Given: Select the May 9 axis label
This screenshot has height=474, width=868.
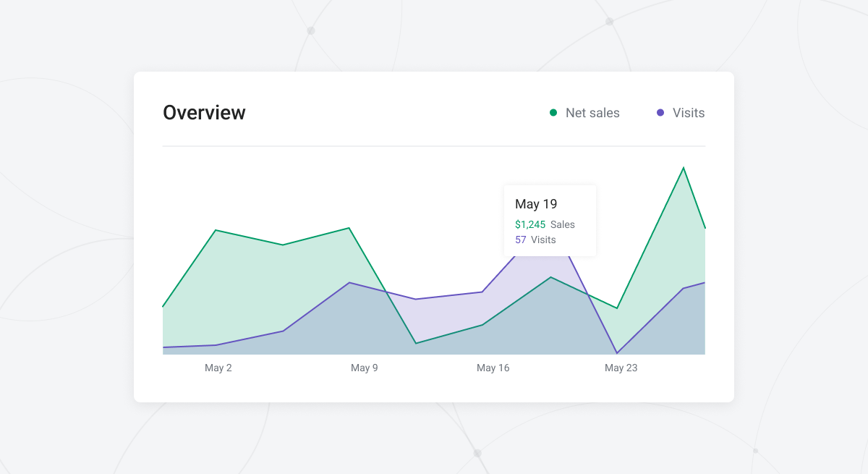Looking at the screenshot, I should [365, 368].
